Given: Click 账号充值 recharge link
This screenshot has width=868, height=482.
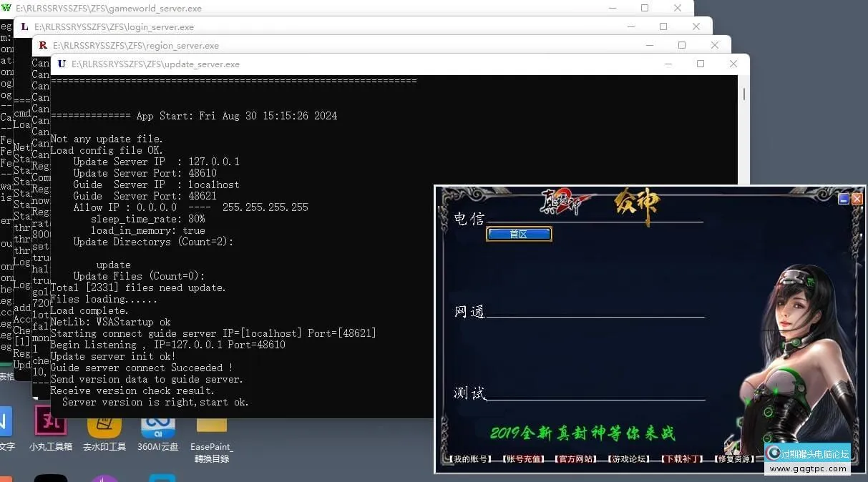Looking at the screenshot, I should (x=523, y=459).
